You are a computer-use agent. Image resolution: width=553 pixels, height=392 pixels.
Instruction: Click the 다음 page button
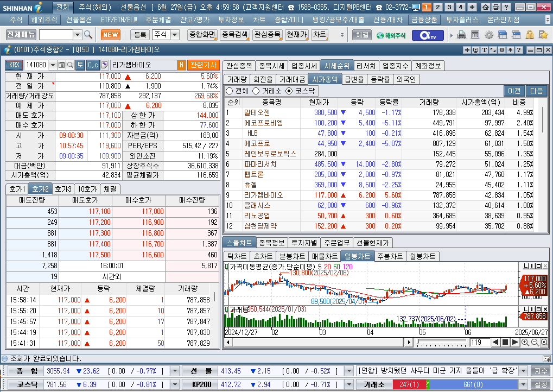[536, 91]
